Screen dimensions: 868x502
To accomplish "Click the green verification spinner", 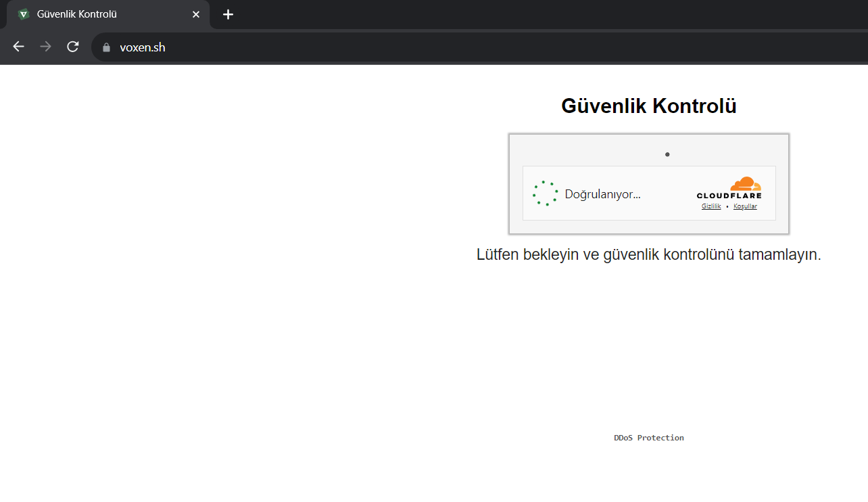I will [545, 193].
